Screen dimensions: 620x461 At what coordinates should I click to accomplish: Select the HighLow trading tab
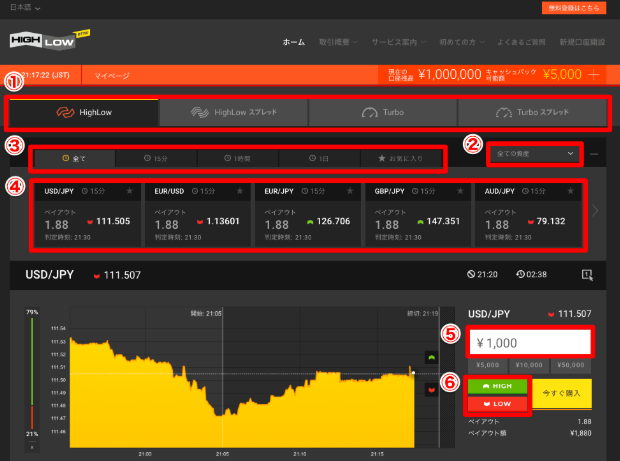coord(84,112)
